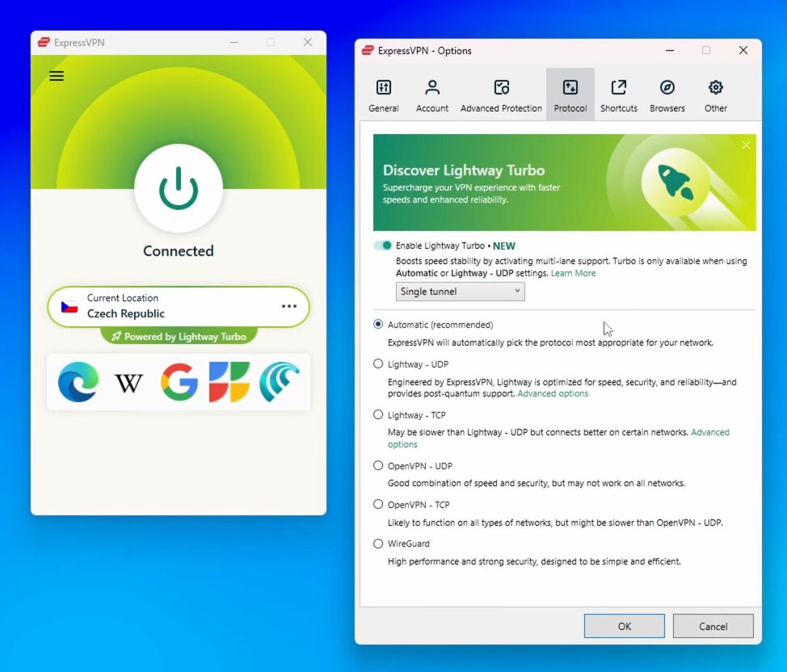
Task: Click the Powered by Lightway Turbo badge
Action: point(179,336)
